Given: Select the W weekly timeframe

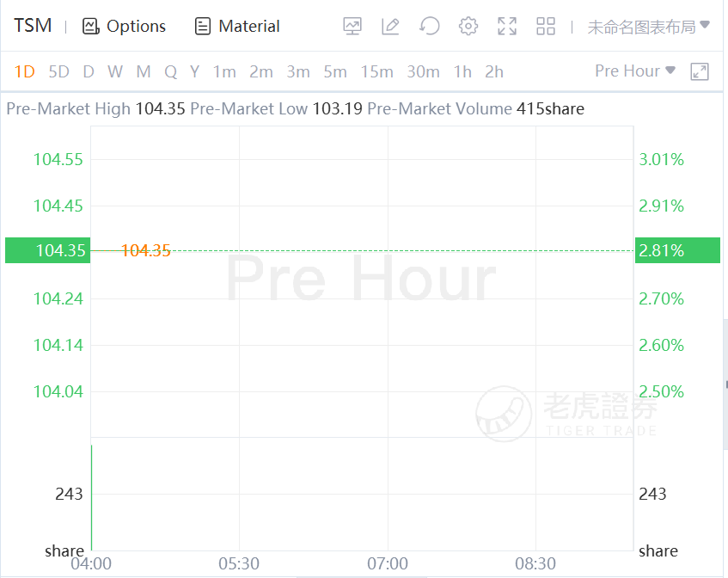Looking at the screenshot, I should click(x=115, y=71).
